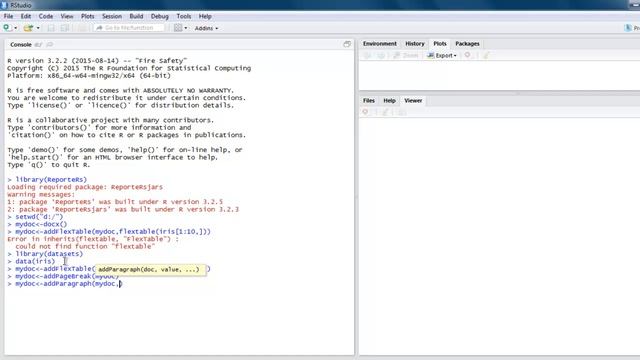This screenshot has width=640, height=360.
Task: Switch to the Files tab
Action: (x=369, y=100)
